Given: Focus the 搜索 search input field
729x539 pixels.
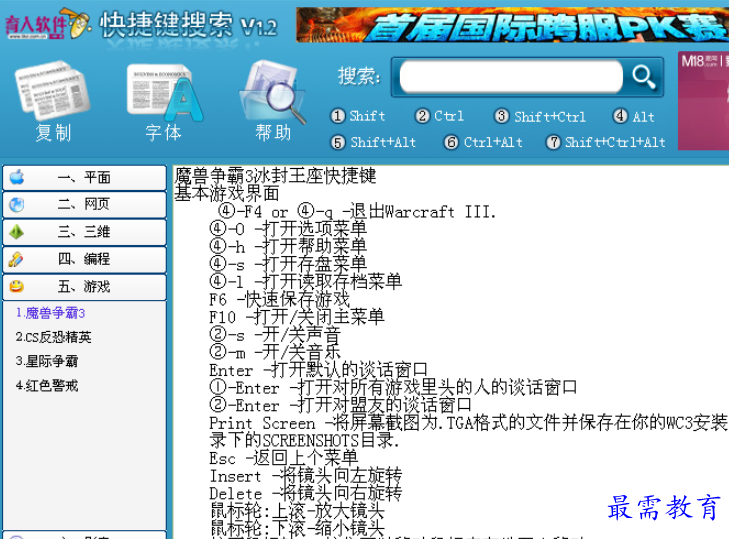Looking at the screenshot, I should tap(511, 77).
